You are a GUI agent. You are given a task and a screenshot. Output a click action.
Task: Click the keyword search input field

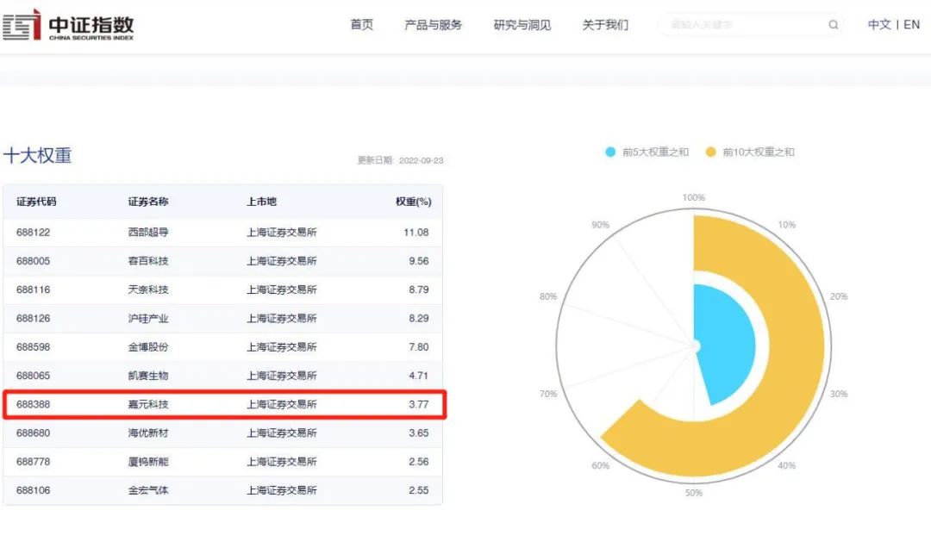point(741,25)
